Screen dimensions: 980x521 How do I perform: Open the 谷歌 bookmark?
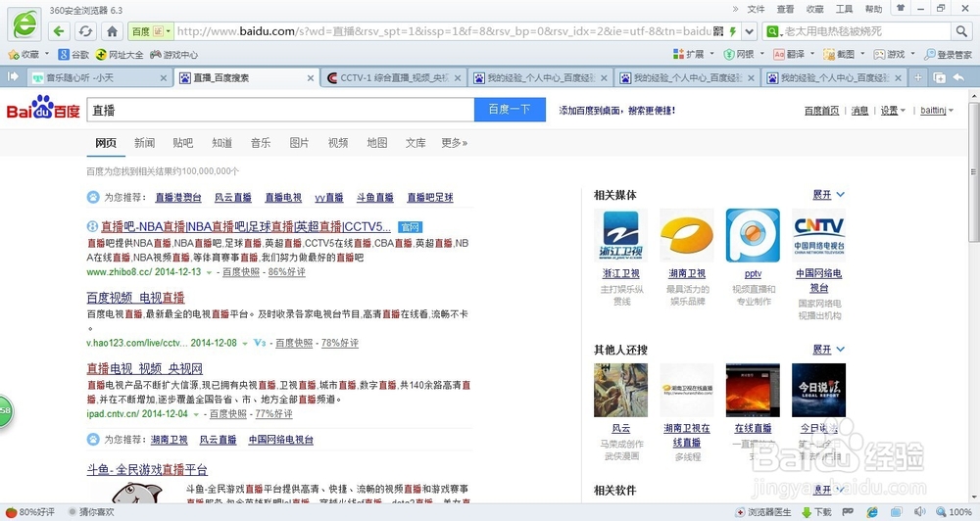point(73,54)
